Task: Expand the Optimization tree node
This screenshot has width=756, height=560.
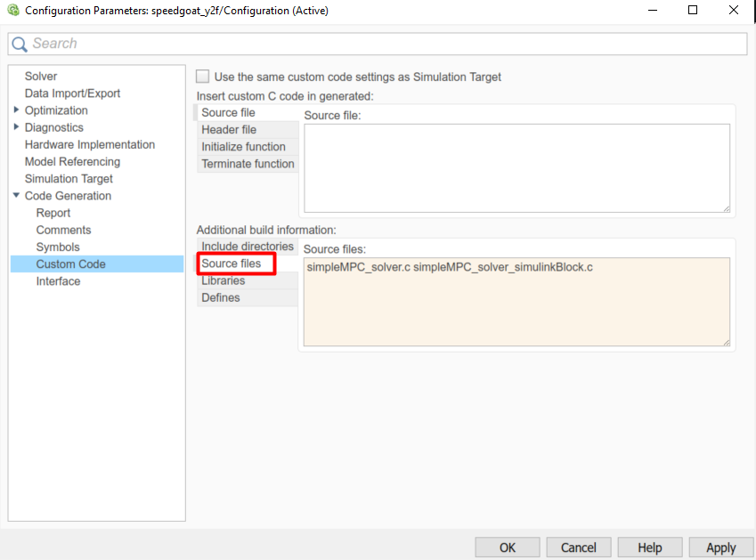Action: pos(17,110)
